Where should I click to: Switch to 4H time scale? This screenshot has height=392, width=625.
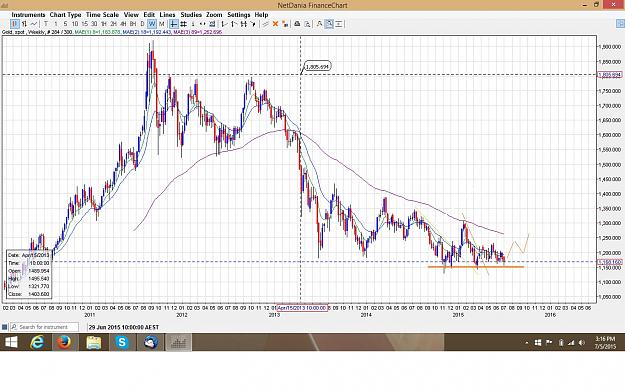[x=123, y=24]
